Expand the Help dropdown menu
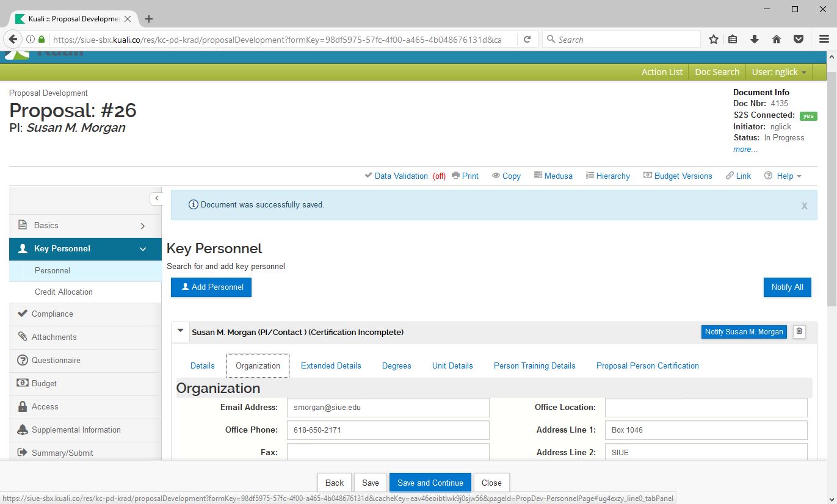The height and width of the screenshot is (504, 837). tap(783, 176)
